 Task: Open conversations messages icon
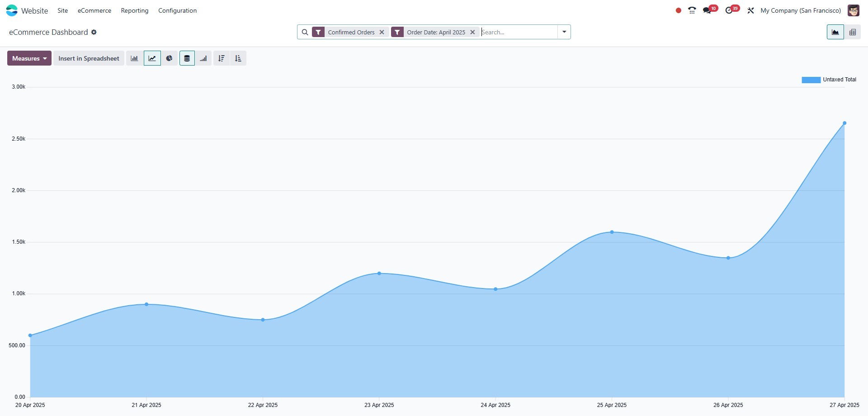pos(707,10)
